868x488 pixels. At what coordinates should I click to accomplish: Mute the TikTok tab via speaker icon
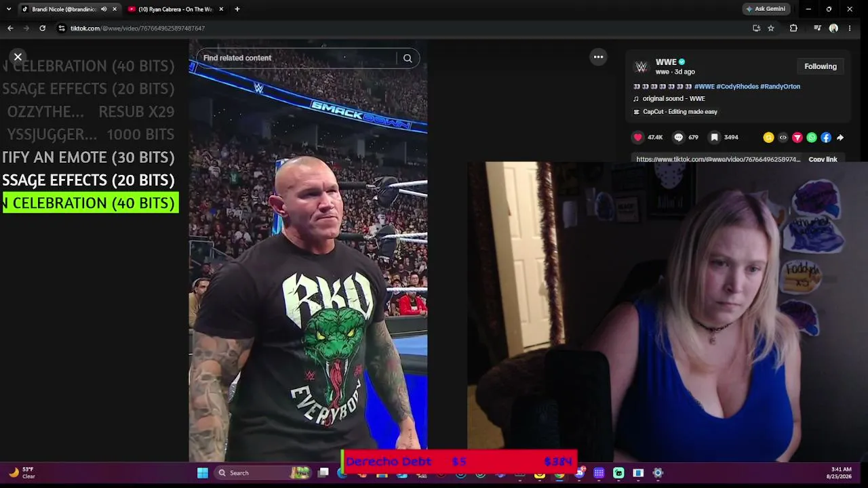(104, 9)
